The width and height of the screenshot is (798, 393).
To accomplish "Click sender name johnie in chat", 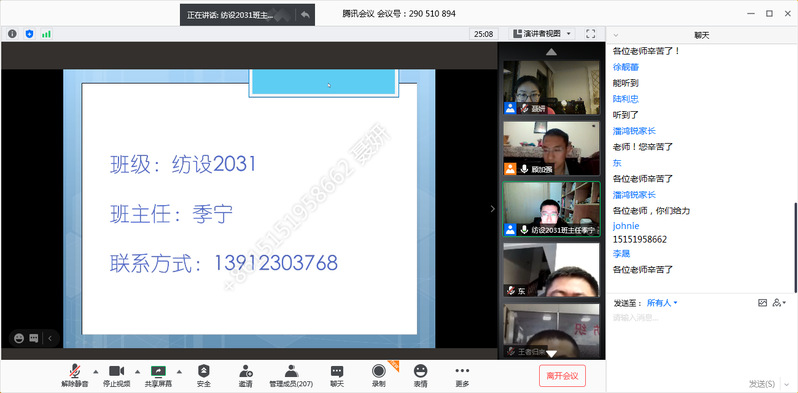I will coord(626,226).
